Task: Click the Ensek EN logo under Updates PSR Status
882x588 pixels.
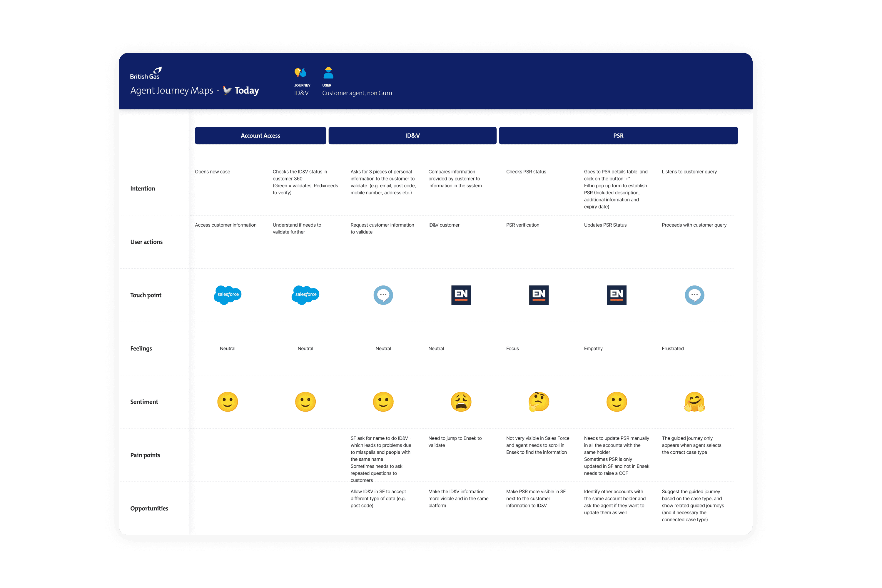Action: (x=617, y=295)
